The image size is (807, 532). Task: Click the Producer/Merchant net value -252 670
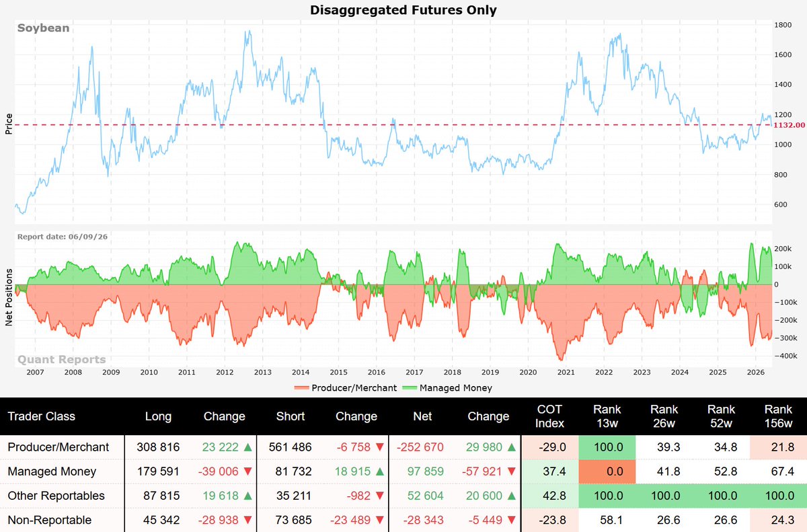point(422,447)
